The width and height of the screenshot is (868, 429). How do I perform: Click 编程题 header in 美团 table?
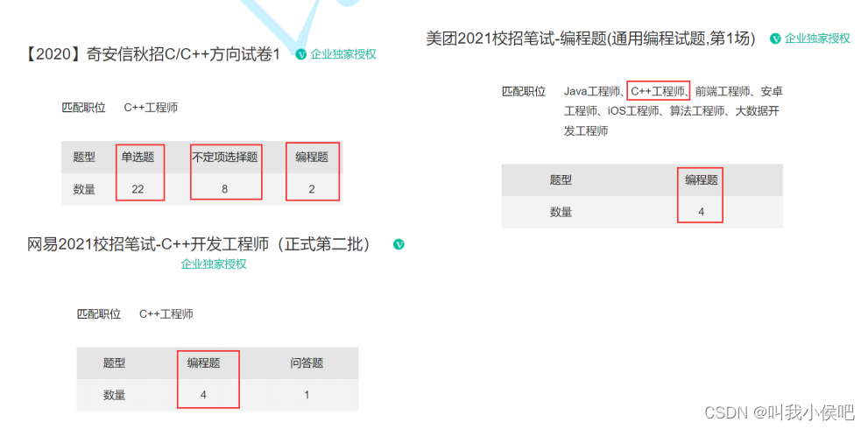(x=702, y=179)
